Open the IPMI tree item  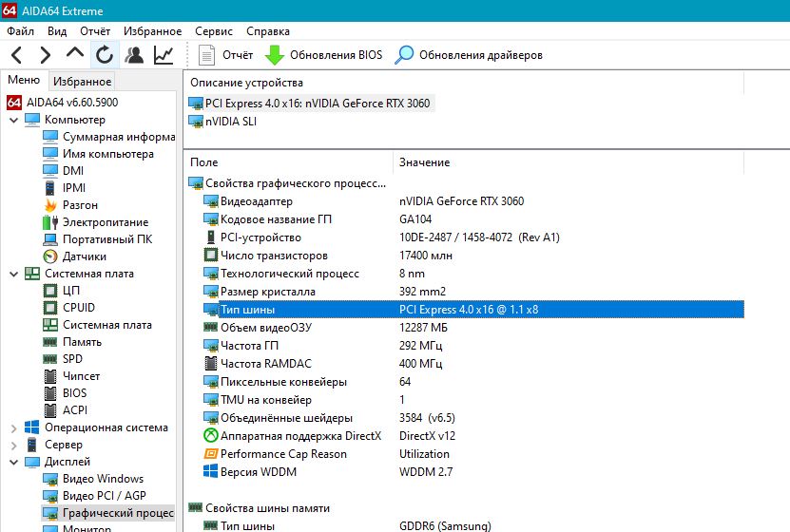[x=65, y=188]
